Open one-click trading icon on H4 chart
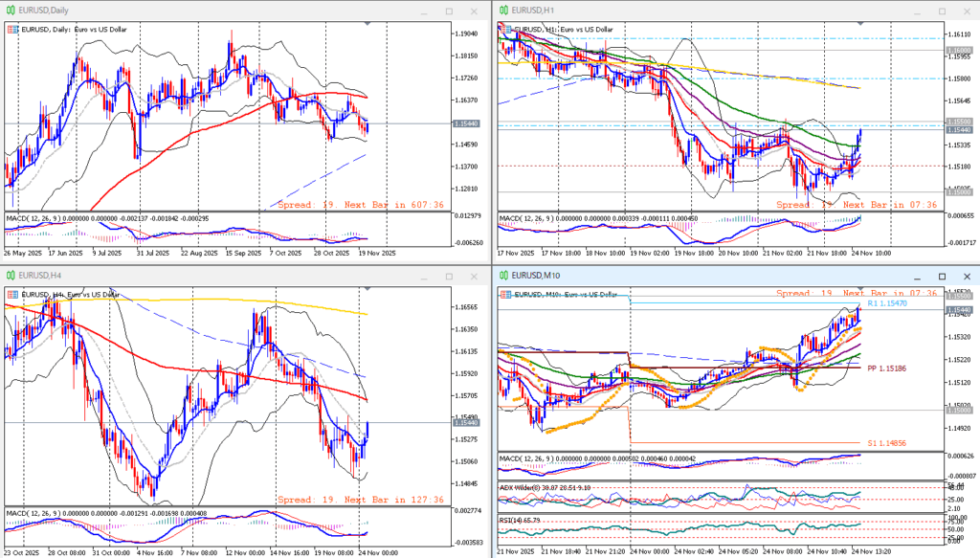Image resolution: width=980 pixels, height=558 pixels. pos(11,295)
